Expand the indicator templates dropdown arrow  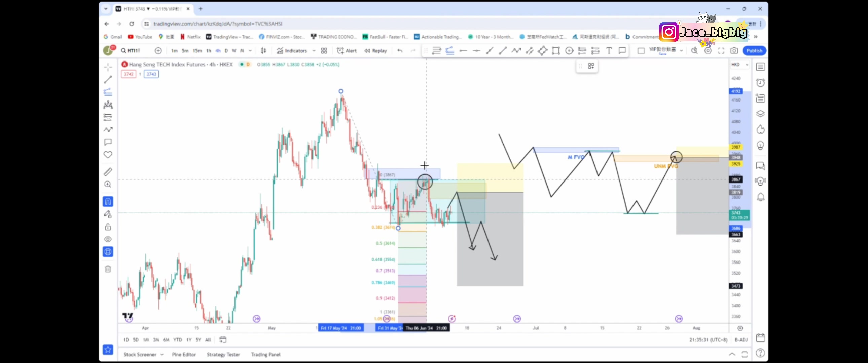coord(314,50)
